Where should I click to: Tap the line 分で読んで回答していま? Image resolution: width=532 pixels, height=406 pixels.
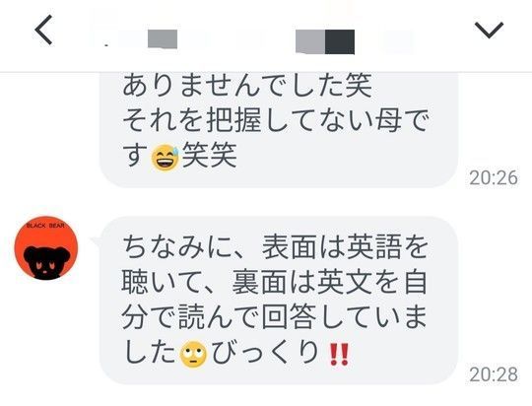click(x=274, y=317)
